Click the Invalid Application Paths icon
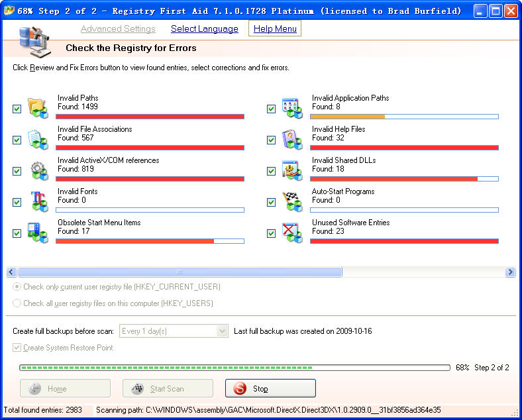522x420 pixels. (x=292, y=108)
